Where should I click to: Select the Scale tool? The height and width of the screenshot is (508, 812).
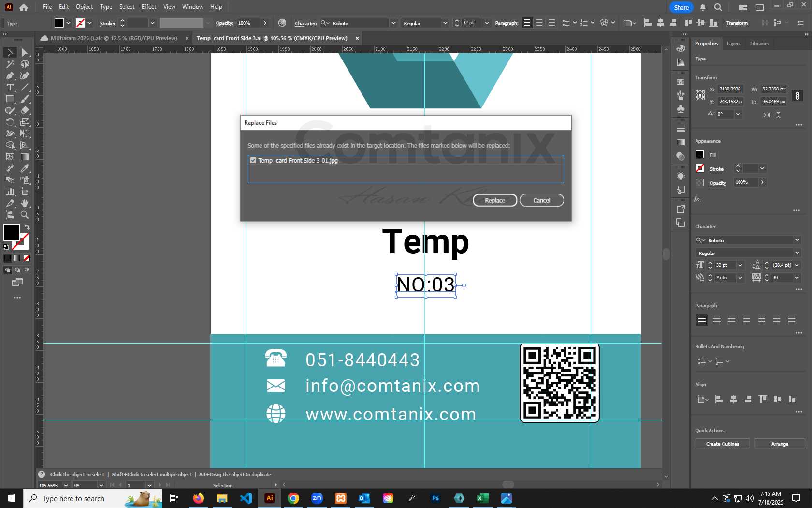pyautogui.click(x=25, y=122)
